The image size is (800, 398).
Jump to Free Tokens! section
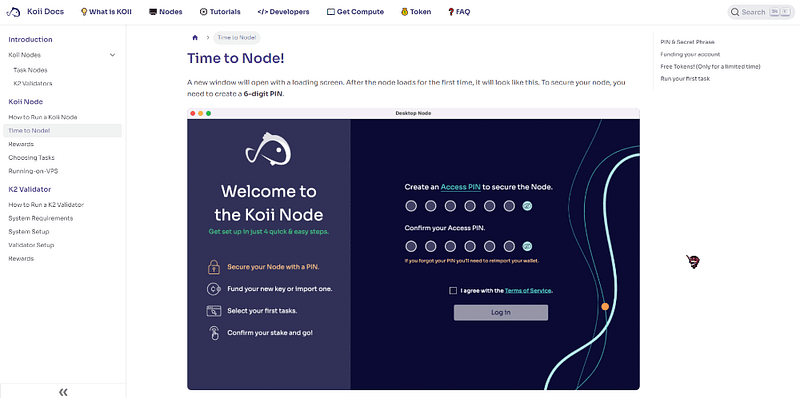pyautogui.click(x=710, y=66)
